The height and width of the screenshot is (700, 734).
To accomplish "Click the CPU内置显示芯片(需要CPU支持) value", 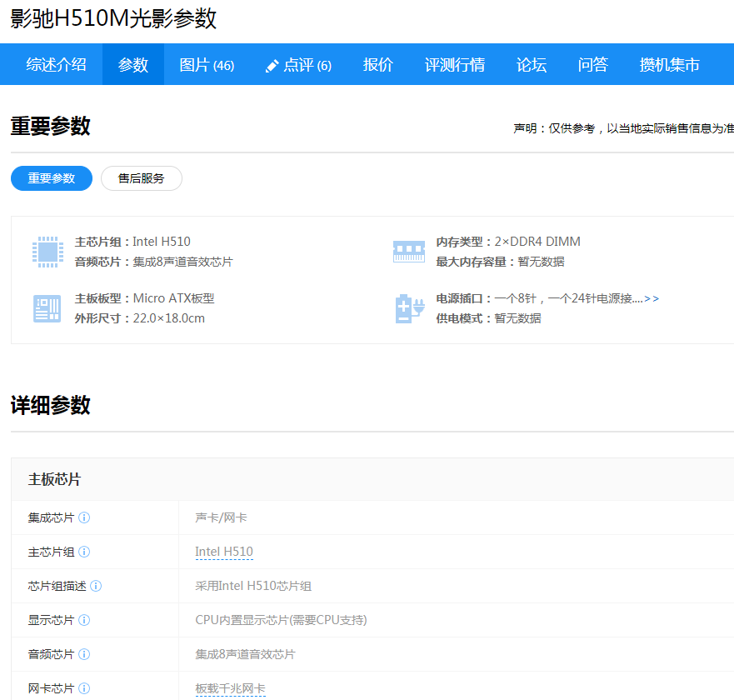I will point(281,620).
